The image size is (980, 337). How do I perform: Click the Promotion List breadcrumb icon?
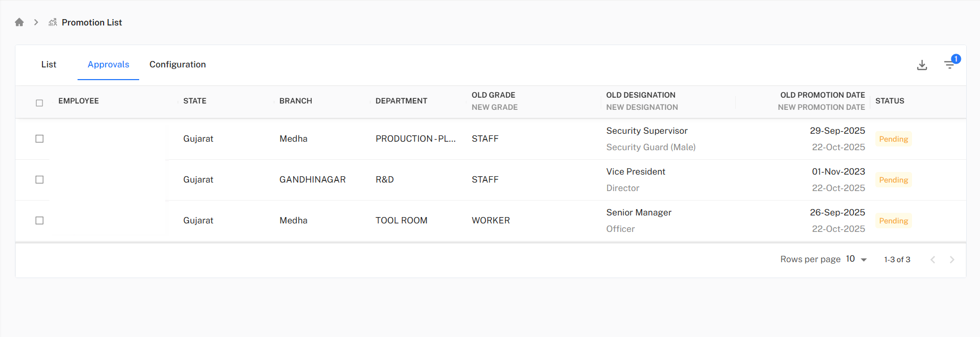(53, 22)
